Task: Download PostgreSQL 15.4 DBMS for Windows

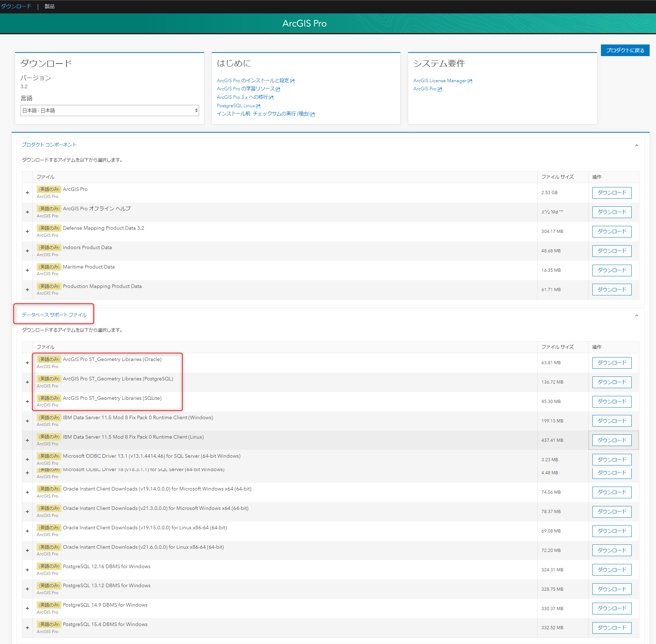Action: point(612,628)
